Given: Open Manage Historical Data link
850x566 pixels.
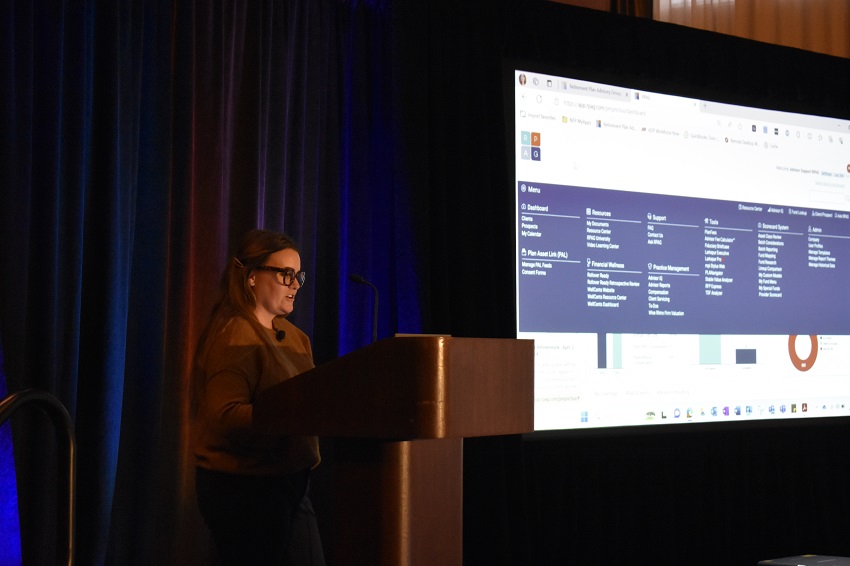Looking at the screenshot, I should (821, 266).
